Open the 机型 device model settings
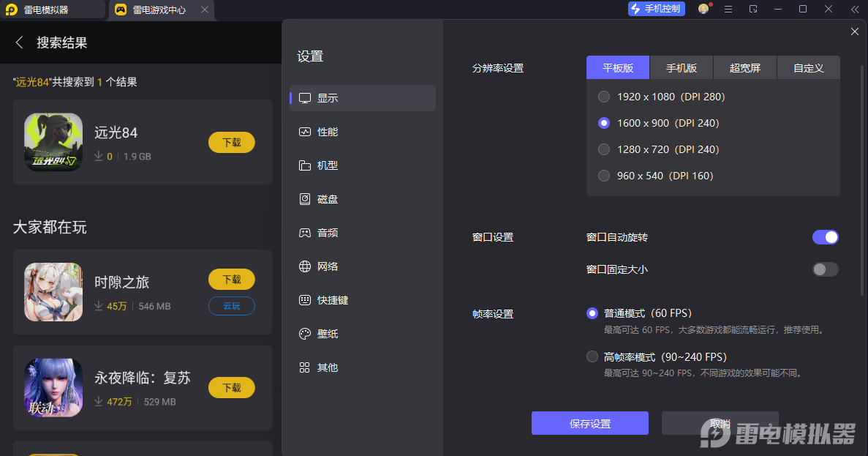Viewport: 868px width, 456px height. pyautogui.click(x=363, y=165)
